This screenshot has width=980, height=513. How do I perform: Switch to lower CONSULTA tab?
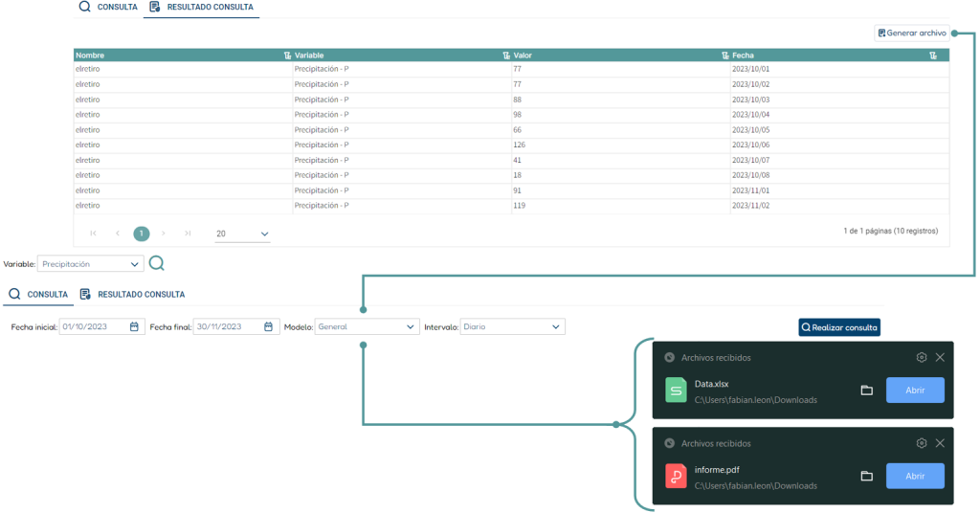38,294
